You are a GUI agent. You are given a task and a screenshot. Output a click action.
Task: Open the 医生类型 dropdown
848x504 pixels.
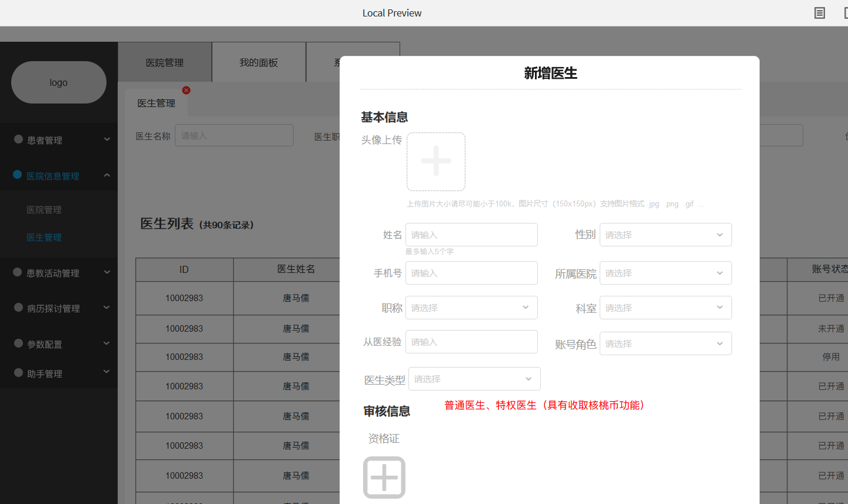474,379
